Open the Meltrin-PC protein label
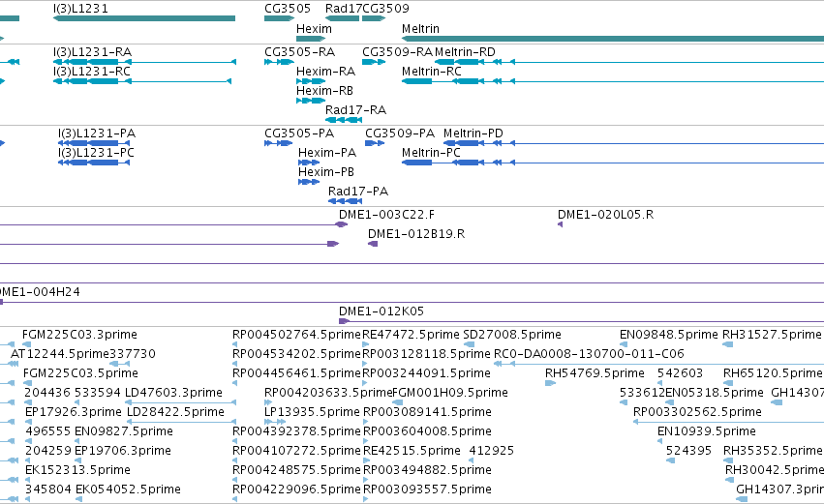 (431, 153)
